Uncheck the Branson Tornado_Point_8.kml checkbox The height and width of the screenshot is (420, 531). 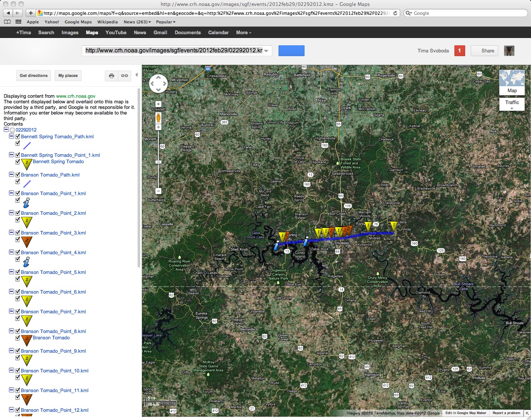[x=17, y=331]
